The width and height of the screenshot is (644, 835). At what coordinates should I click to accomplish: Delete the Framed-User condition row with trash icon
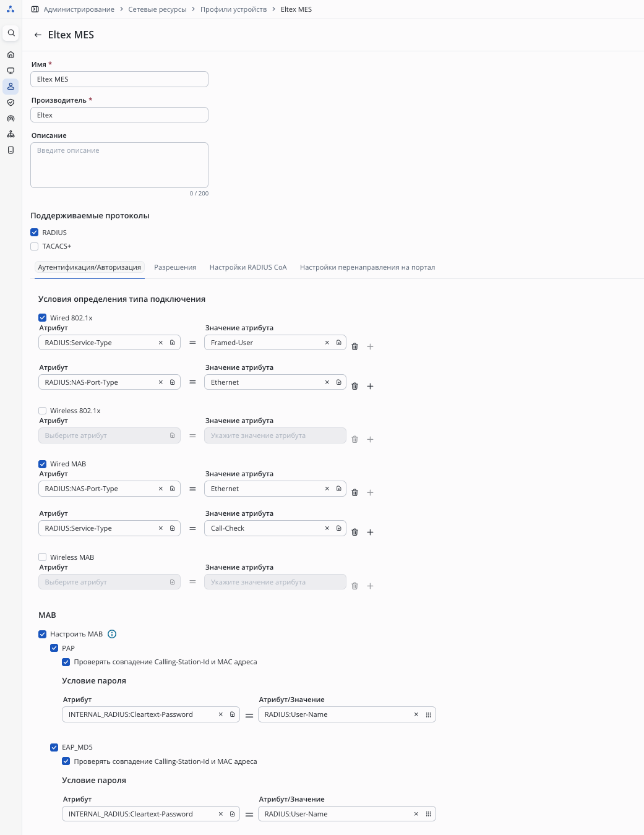coord(354,347)
